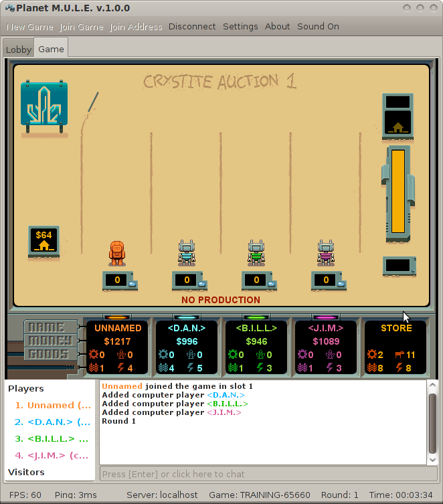Click the <D.A.N.> status panel name

187,328
